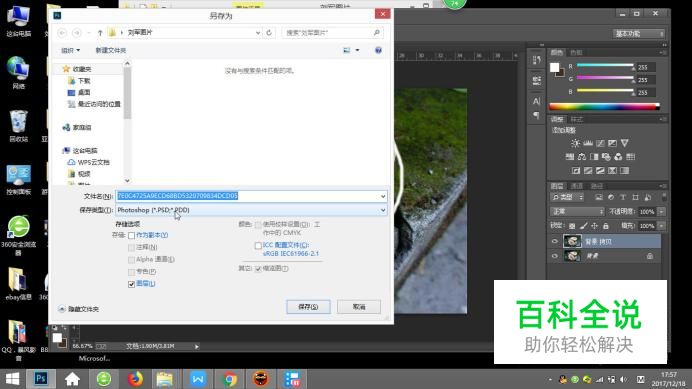Open the Character (A) panel icon
The image size is (692, 389).
tap(537, 101)
